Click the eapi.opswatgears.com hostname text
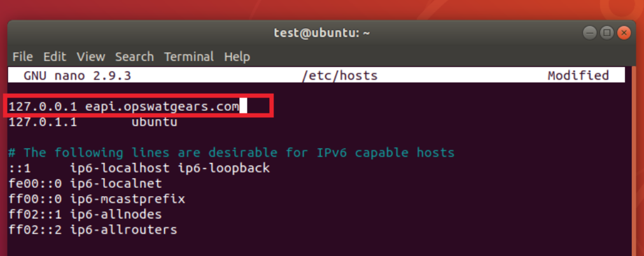The width and height of the screenshot is (644, 256). [x=162, y=107]
